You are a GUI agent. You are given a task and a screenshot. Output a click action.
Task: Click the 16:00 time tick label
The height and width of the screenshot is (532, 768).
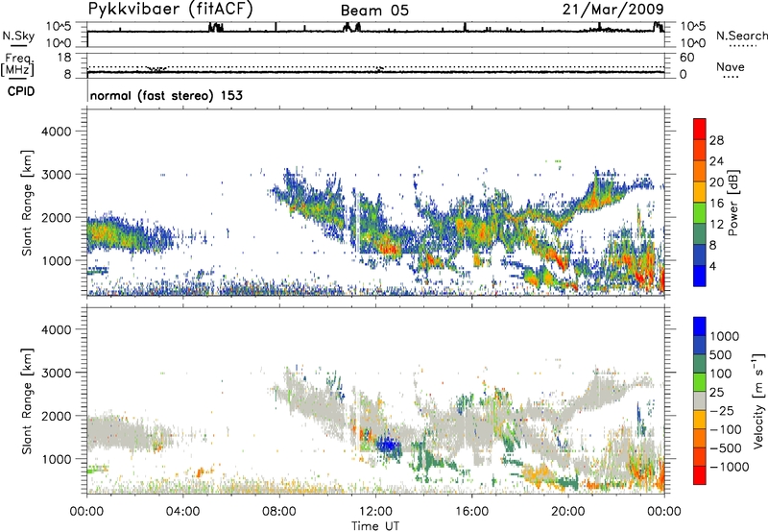coord(471,512)
